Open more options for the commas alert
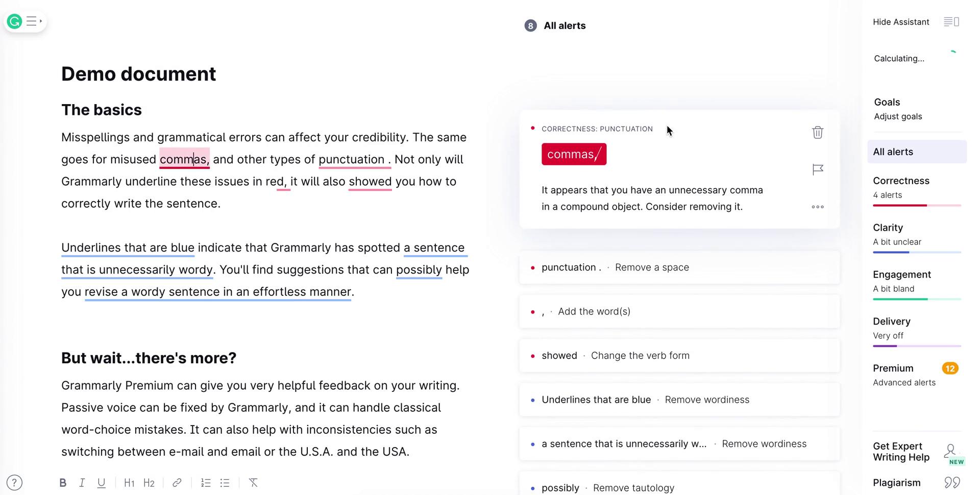 (818, 207)
